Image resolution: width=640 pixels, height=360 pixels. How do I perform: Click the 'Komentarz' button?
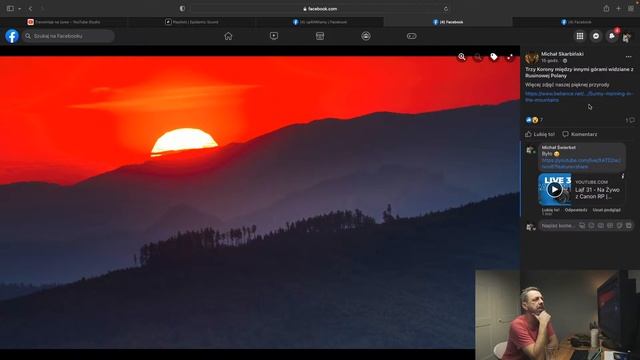coord(580,134)
